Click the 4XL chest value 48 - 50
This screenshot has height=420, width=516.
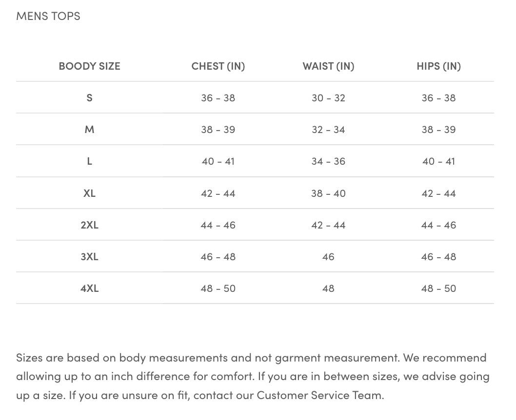point(218,288)
